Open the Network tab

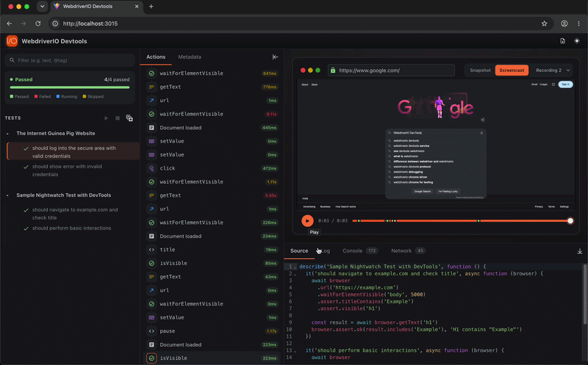click(x=408, y=250)
